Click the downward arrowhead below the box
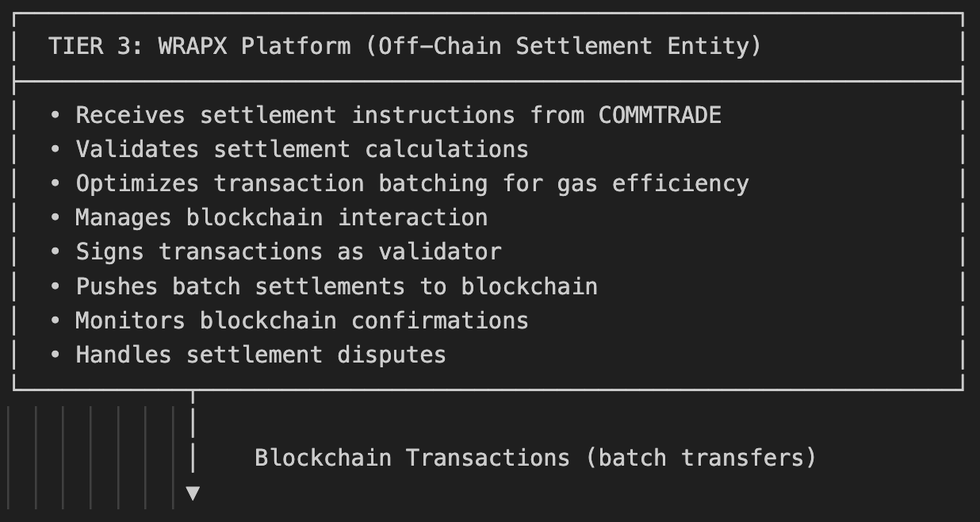 193,493
